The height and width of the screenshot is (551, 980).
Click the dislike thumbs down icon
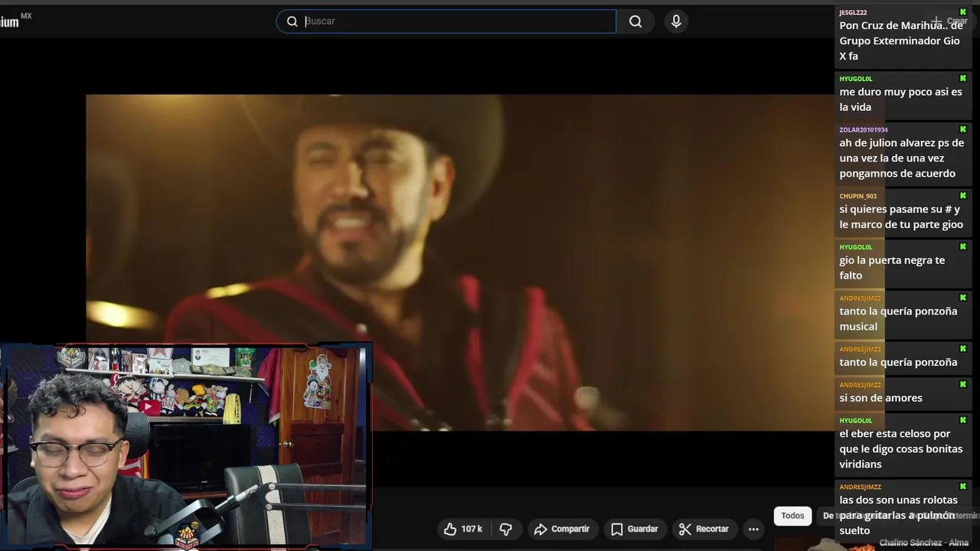(x=505, y=529)
